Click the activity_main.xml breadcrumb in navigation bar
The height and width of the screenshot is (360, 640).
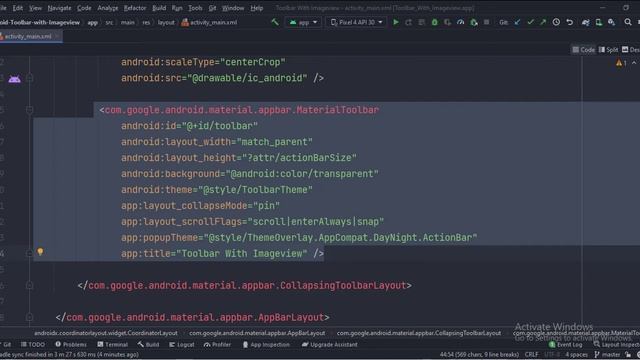pos(209,22)
